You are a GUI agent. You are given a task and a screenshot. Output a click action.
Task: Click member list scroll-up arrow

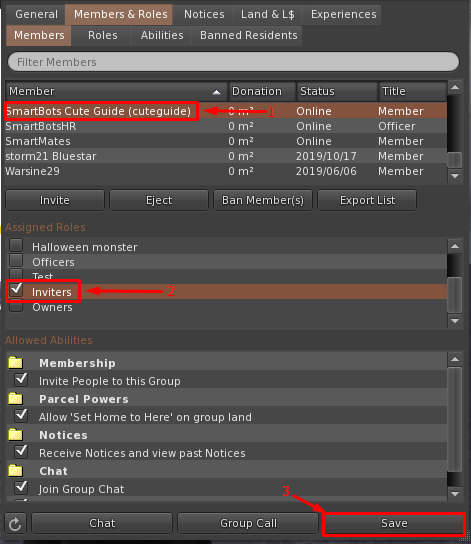click(x=455, y=87)
